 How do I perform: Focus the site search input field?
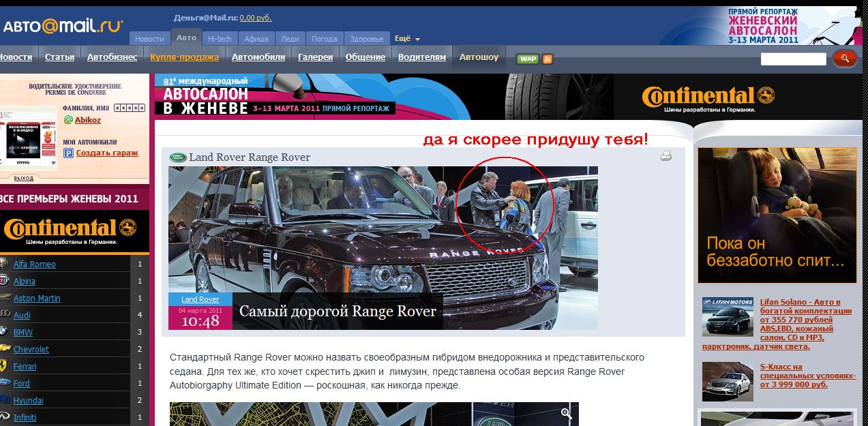click(x=793, y=59)
